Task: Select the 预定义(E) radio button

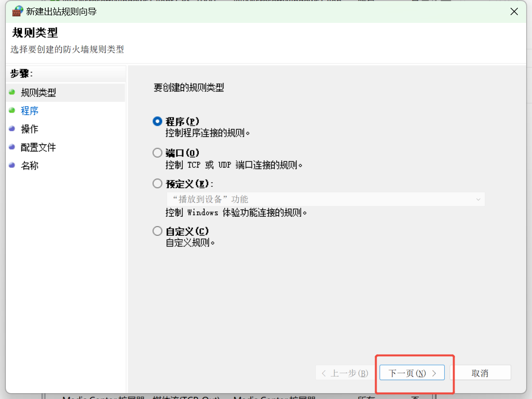Action: (157, 184)
